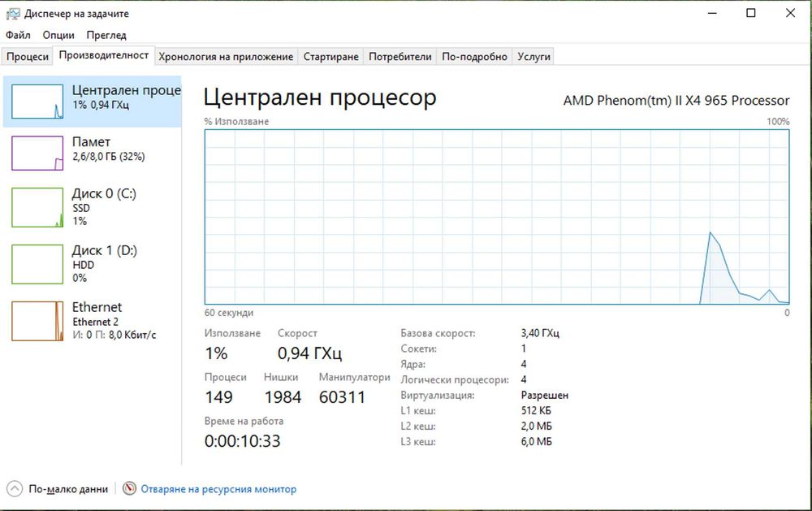Select Диск 1 (D:) HDD entry
812x511 pixels.
[x=93, y=264]
